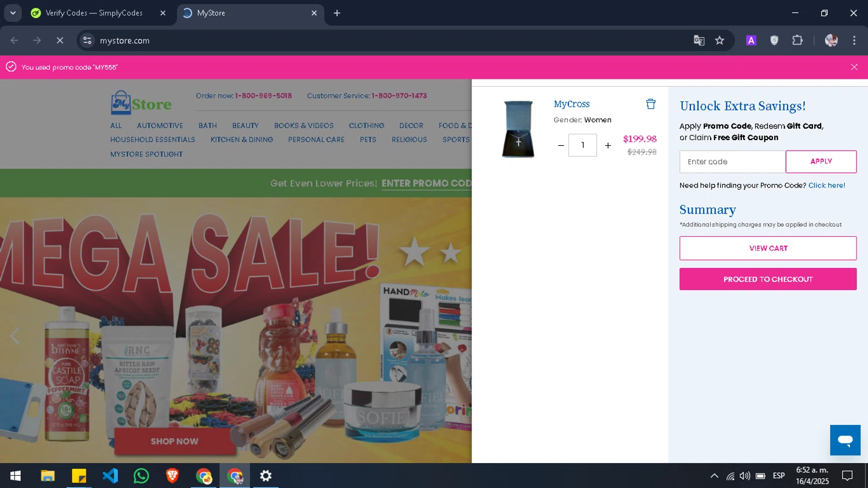The image size is (868, 488).
Task: Open the BATH category
Action: pos(208,126)
